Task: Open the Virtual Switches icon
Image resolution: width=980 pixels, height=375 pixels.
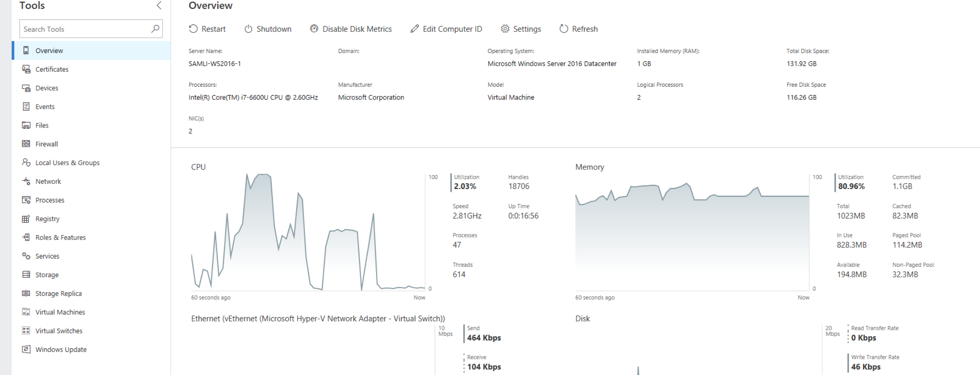Action: (x=26, y=331)
